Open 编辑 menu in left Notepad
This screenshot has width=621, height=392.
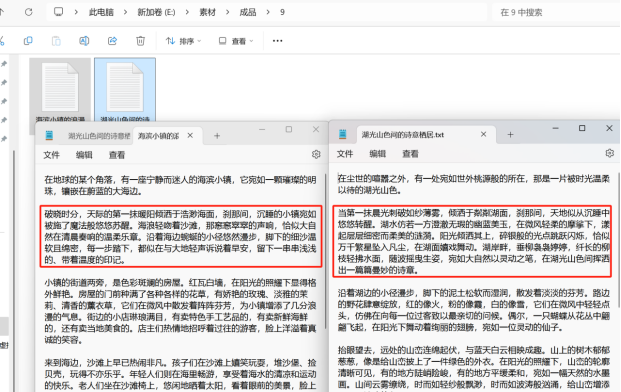[84, 155]
